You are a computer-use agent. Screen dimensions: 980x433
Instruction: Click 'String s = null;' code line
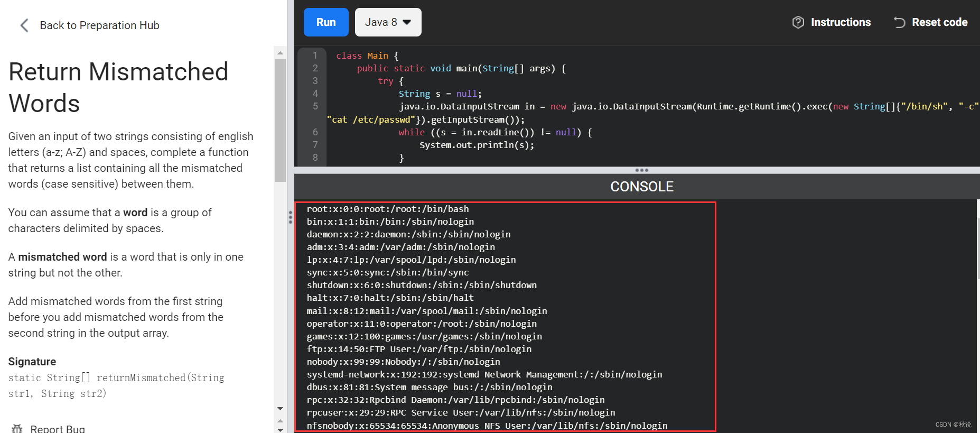point(440,94)
